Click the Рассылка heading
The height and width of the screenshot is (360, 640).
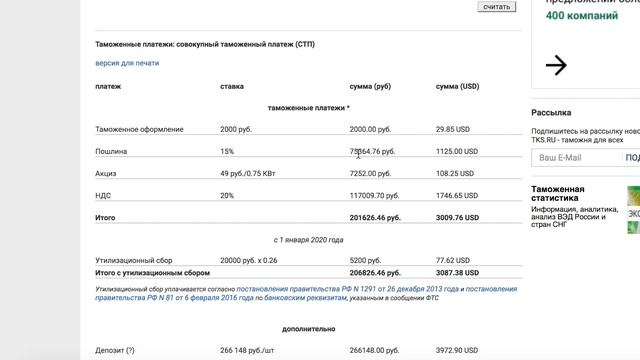551,113
